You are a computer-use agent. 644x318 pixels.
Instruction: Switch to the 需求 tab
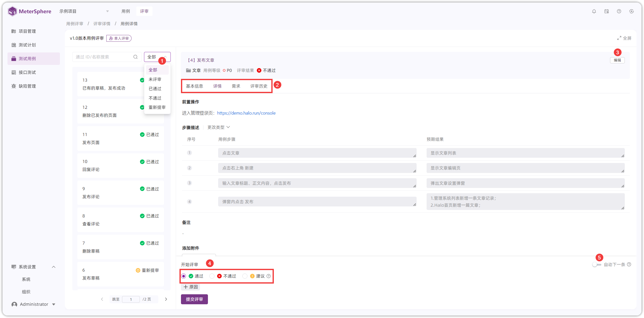tap(236, 86)
